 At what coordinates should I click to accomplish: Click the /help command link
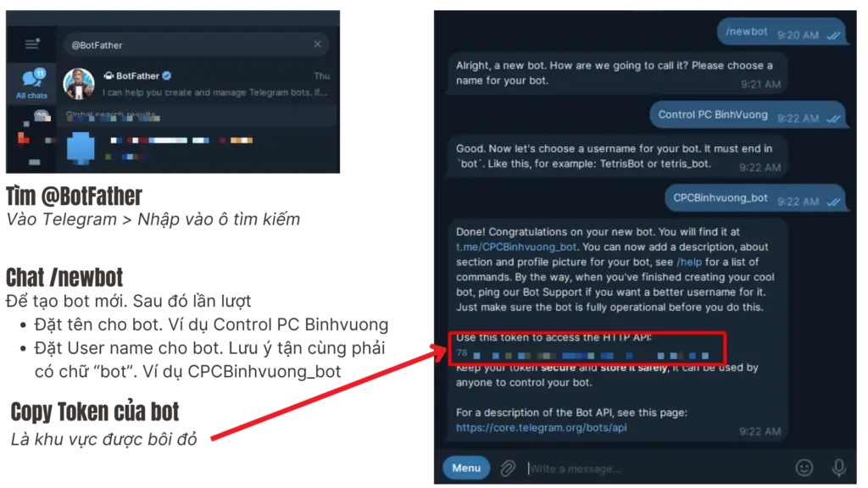coord(688,262)
